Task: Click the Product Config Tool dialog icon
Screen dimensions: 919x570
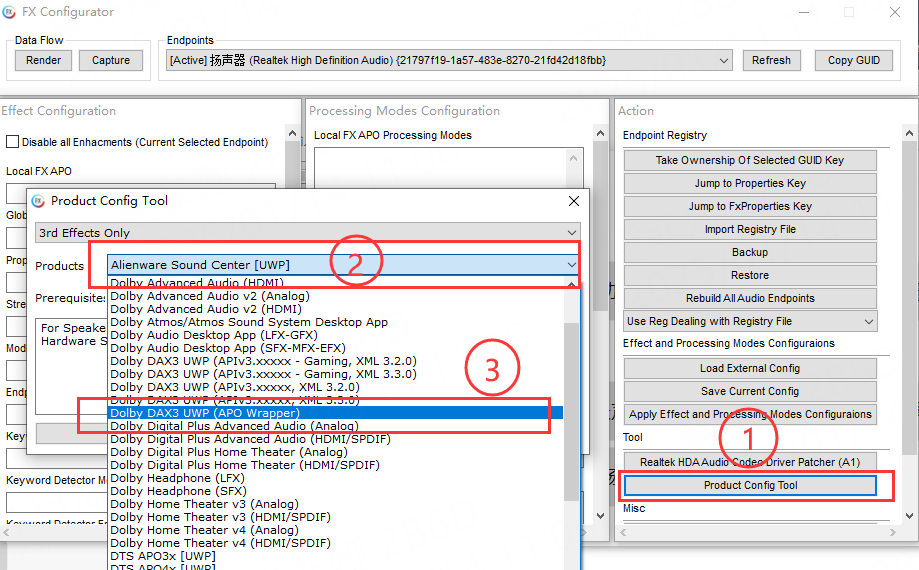Action: pos(38,201)
